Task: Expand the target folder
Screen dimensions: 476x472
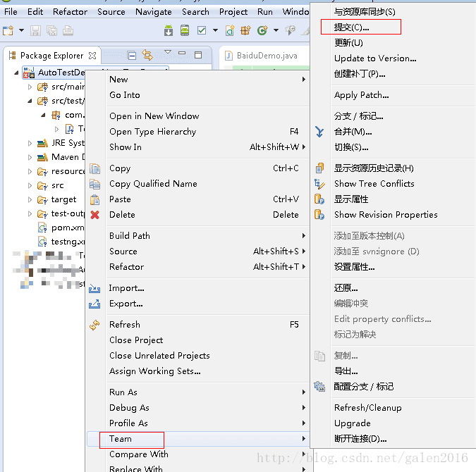Action: (x=30, y=199)
